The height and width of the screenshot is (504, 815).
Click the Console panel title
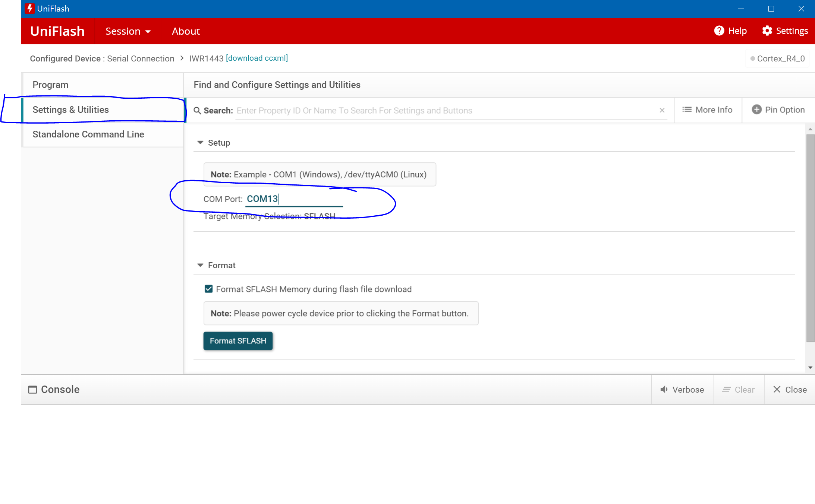pyautogui.click(x=60, y=390)
